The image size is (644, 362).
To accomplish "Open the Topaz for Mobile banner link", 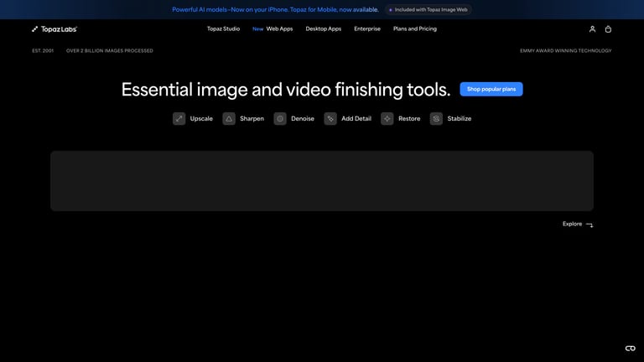I will 275,9.
